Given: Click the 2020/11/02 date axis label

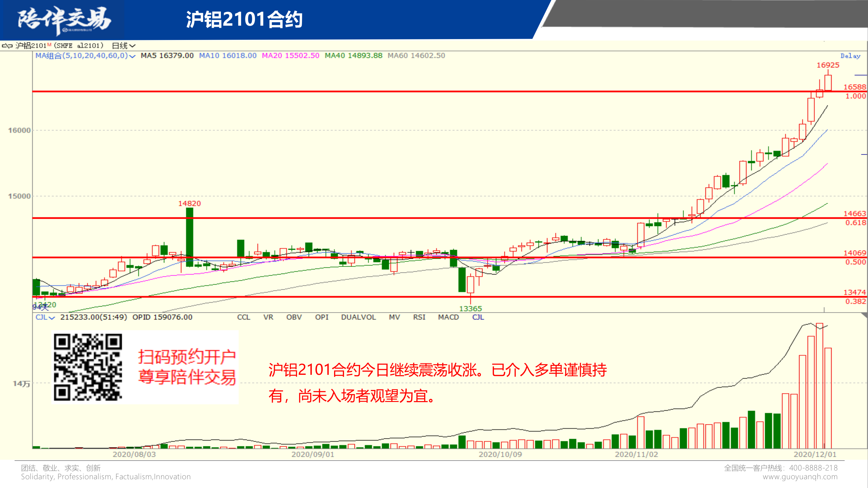Looking at the screenshot, I should pyautogui.click(x=636, y=454).
